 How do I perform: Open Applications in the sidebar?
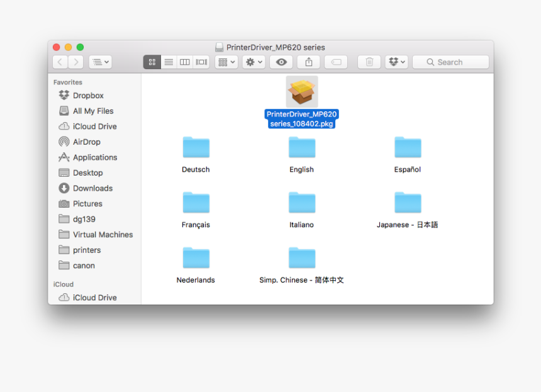(94, 157)
